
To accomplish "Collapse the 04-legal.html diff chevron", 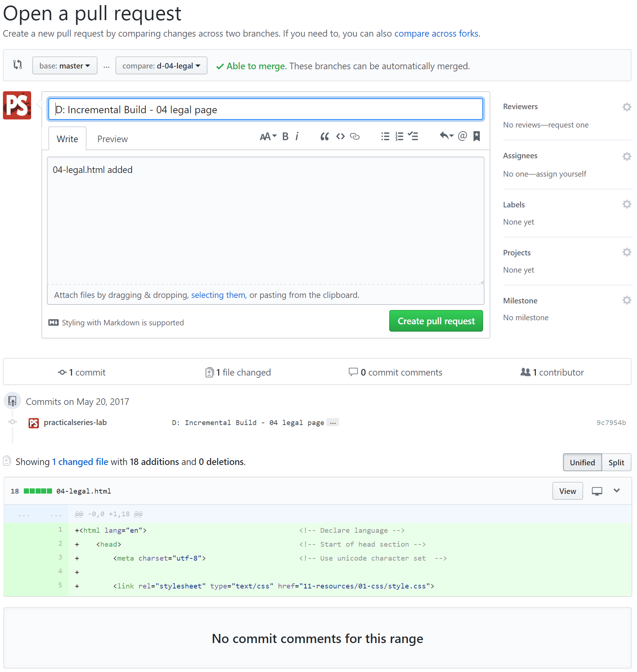I will 617,491.
